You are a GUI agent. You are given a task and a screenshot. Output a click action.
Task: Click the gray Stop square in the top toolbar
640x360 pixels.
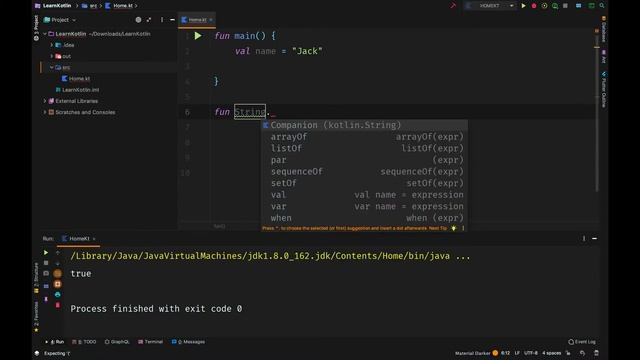click(x=565, y=6)
